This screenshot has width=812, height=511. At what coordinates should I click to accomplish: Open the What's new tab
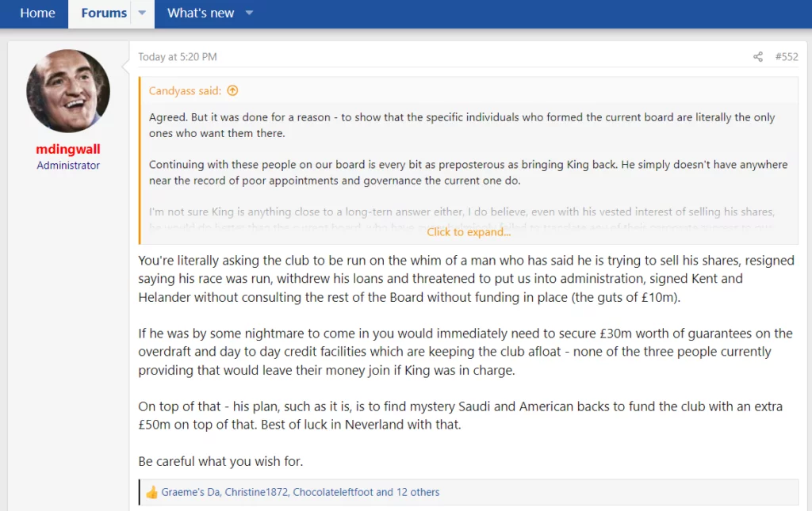201,13
